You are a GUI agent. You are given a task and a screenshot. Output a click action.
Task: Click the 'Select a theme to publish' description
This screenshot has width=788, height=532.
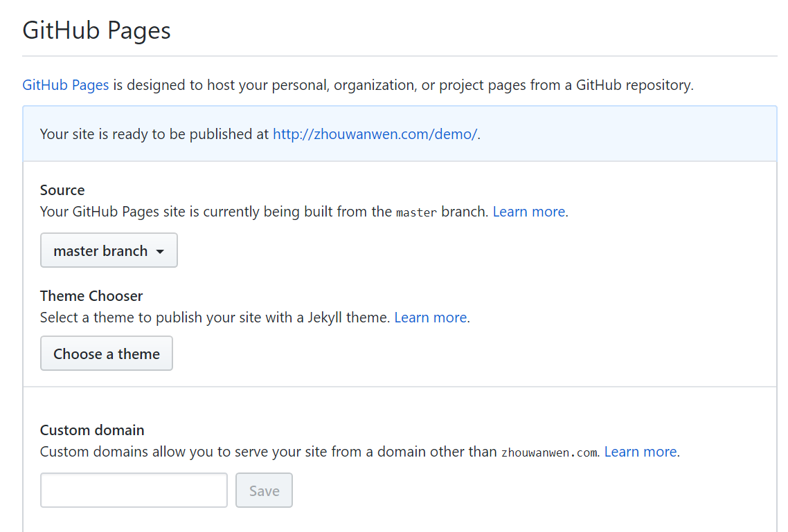[215, 318]
